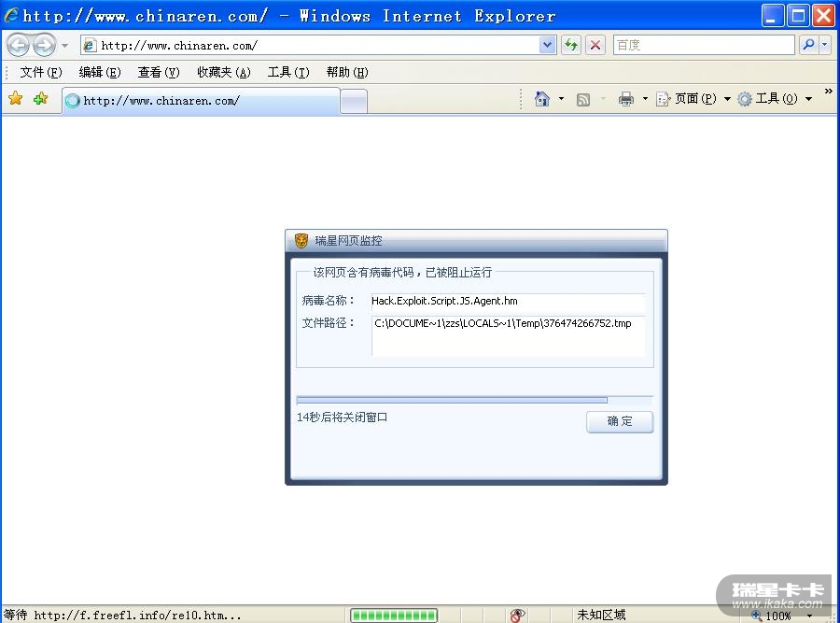Click the Add to Favorites icon

click(x=40, y=99)
